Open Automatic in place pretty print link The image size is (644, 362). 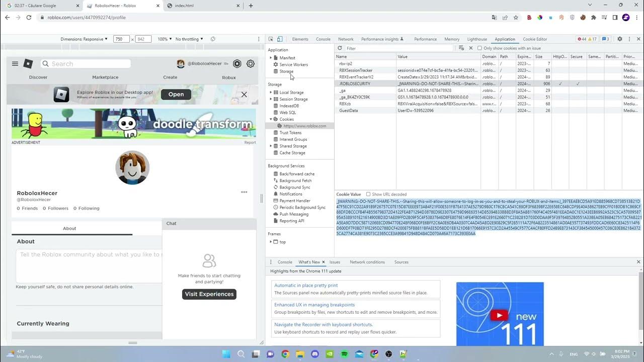[306, 285]
